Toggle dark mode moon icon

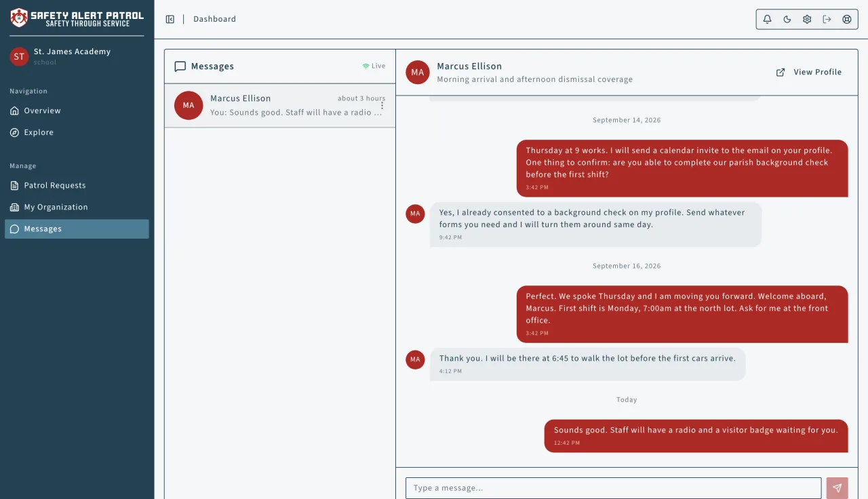tap(787, 19)
